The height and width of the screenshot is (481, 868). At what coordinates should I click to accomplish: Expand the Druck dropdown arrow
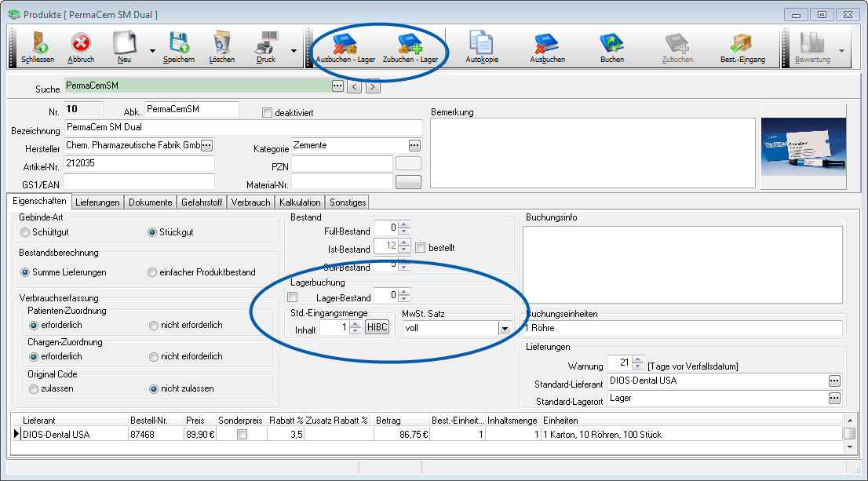pos(294,51)
